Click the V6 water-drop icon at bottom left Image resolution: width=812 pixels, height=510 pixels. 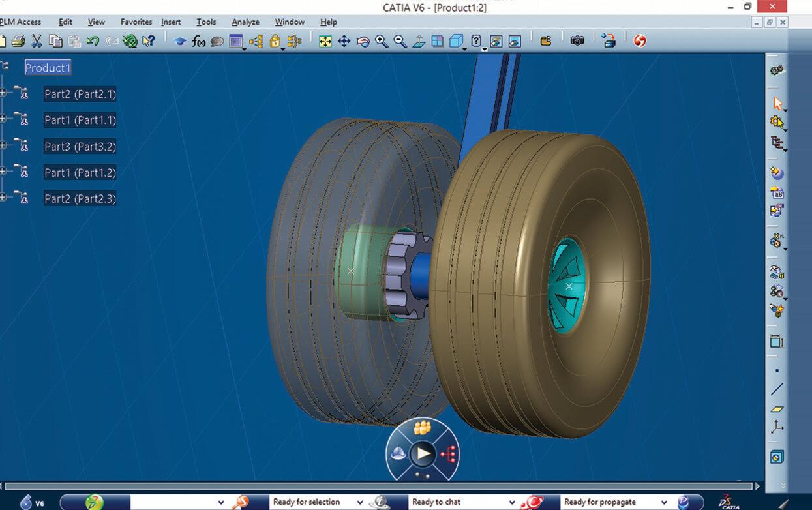click(x=26, y=502)
